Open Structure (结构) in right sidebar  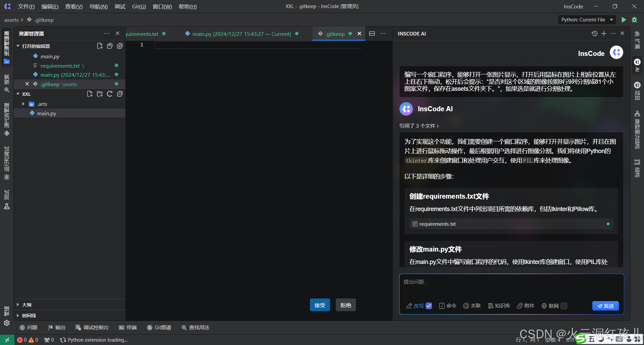tap(637, 168)
